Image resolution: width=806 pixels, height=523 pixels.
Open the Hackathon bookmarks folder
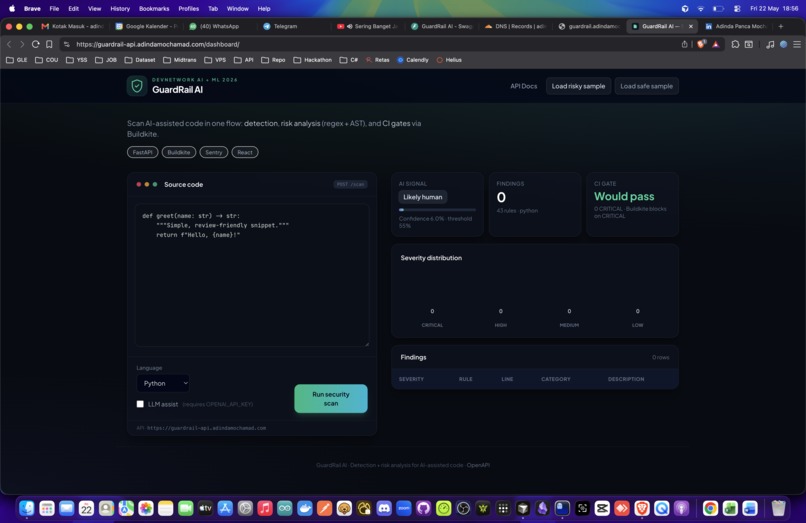[x=313, y=60]
